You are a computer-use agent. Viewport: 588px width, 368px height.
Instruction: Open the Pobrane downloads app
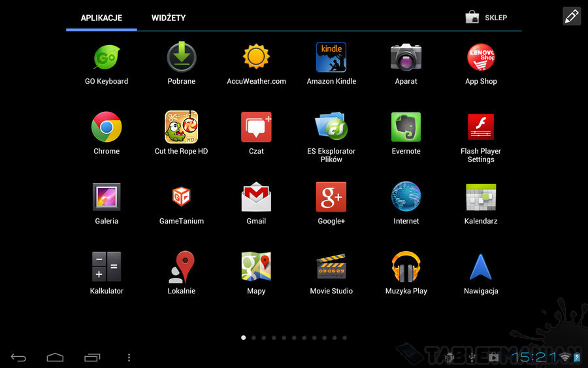click(182, 57)
